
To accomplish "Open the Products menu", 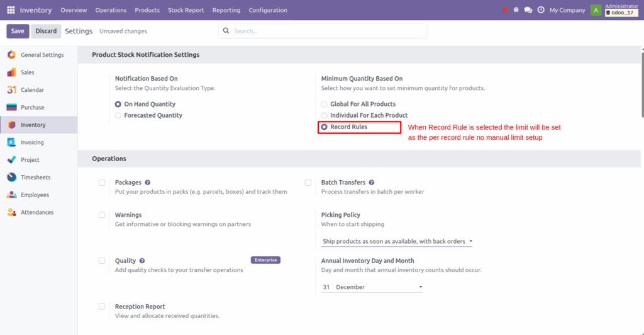I will tap(147, 10).
